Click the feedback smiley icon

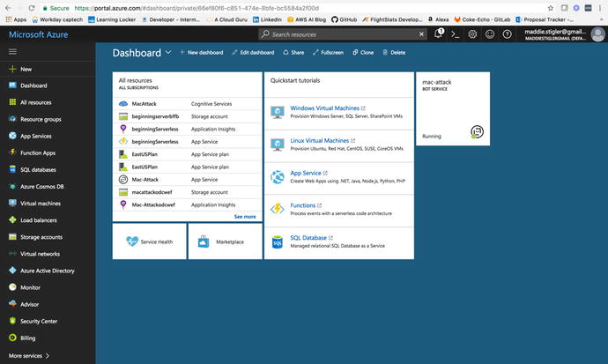489,34
